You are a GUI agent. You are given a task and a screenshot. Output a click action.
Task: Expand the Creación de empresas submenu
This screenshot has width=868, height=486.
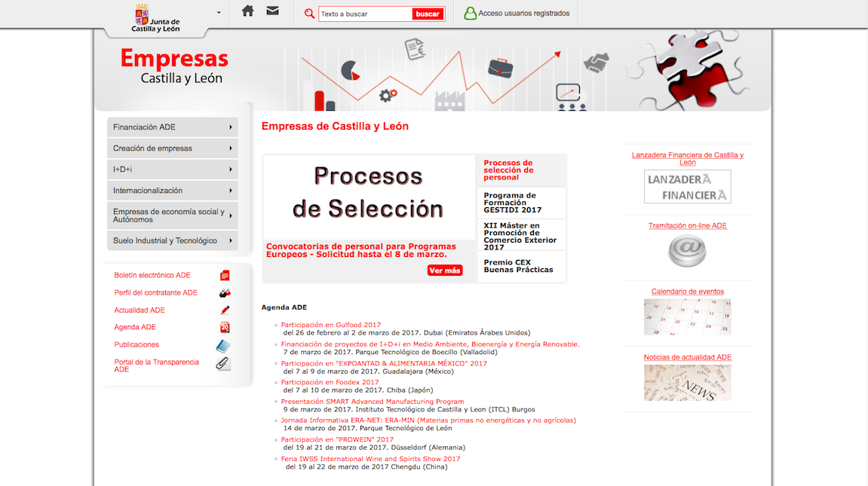coord(230,148)
